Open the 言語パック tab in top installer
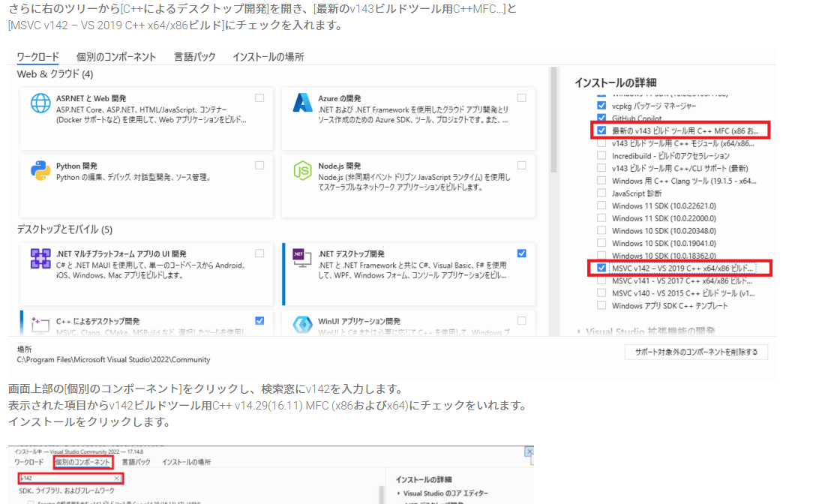 tap(194, 57)
